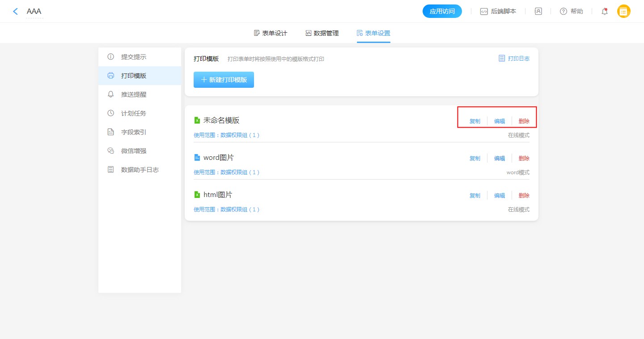
Task: Copy the 未命名模版 template
Action: (475, 121)
